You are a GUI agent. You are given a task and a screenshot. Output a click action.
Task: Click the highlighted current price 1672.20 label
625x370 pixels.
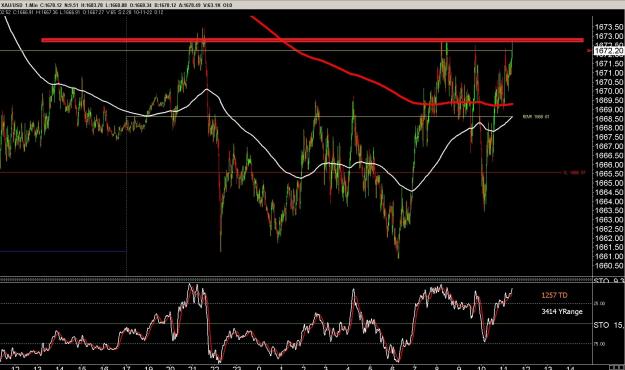pos(608,51)
